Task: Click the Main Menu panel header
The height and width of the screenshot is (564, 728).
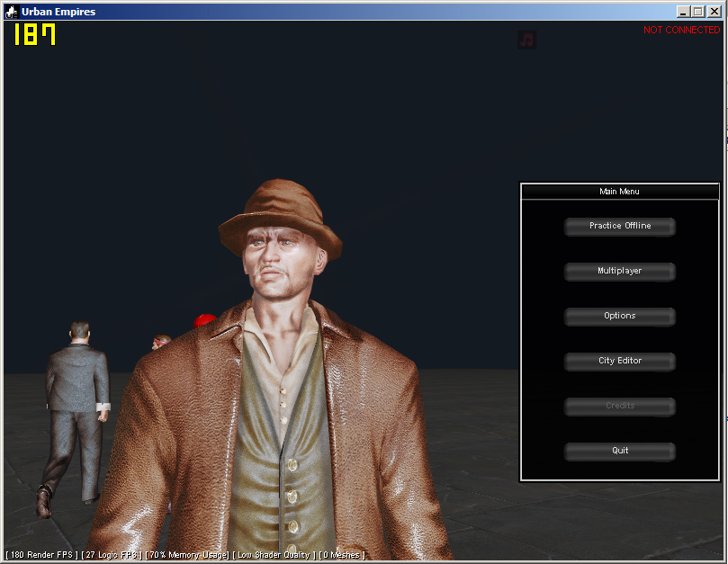Action: click(619, 192)
